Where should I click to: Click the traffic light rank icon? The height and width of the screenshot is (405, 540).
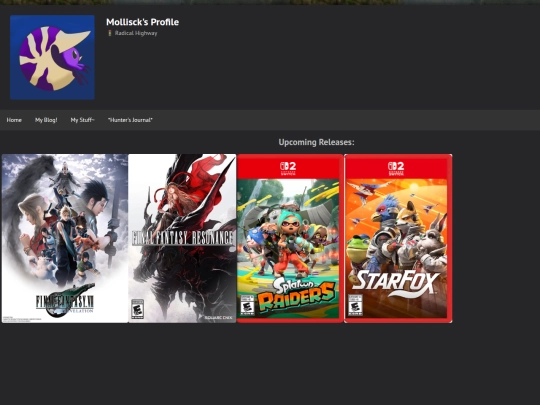[x=110, y=33]
